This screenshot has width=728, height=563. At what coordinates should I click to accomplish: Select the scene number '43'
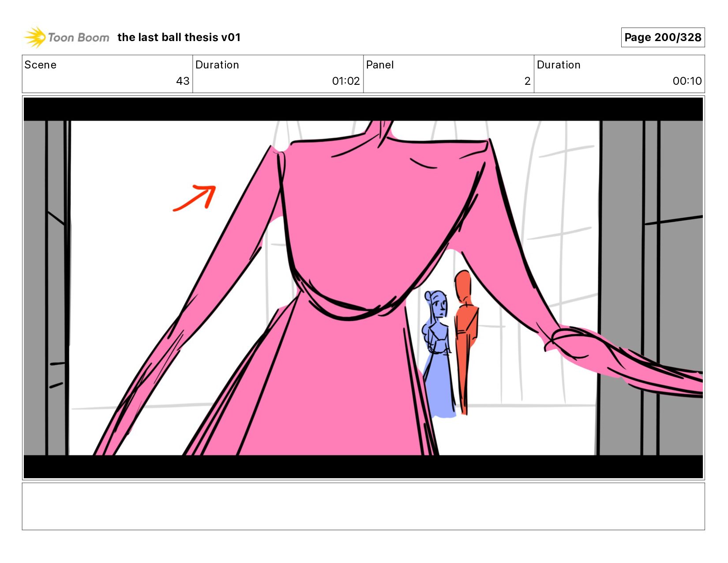(x=183, y=81)
